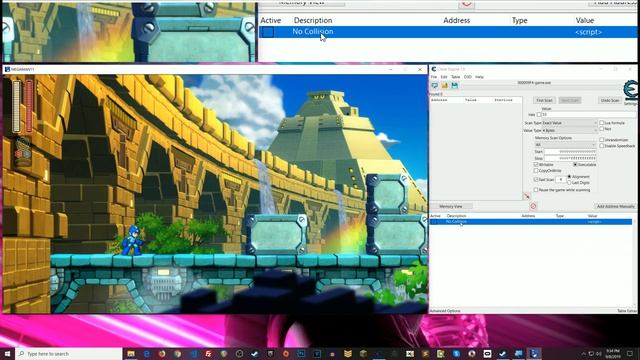Click the Start address field
Viewport: 640px width, 360px height.
571,152
